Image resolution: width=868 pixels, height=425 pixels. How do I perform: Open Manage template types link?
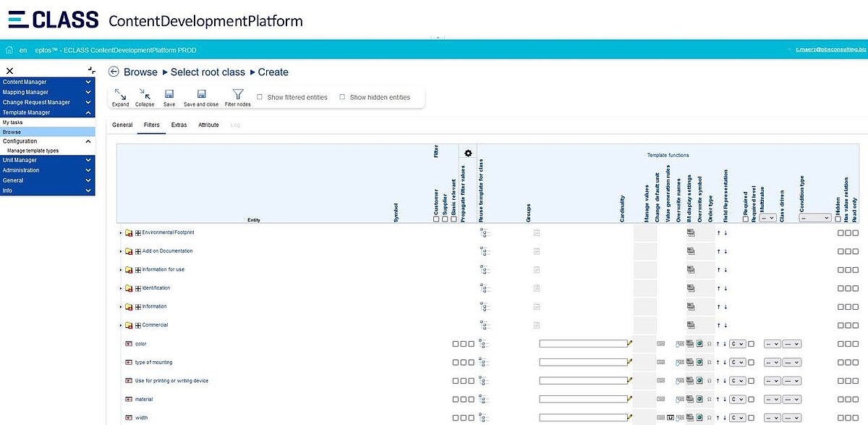(33, 151)
